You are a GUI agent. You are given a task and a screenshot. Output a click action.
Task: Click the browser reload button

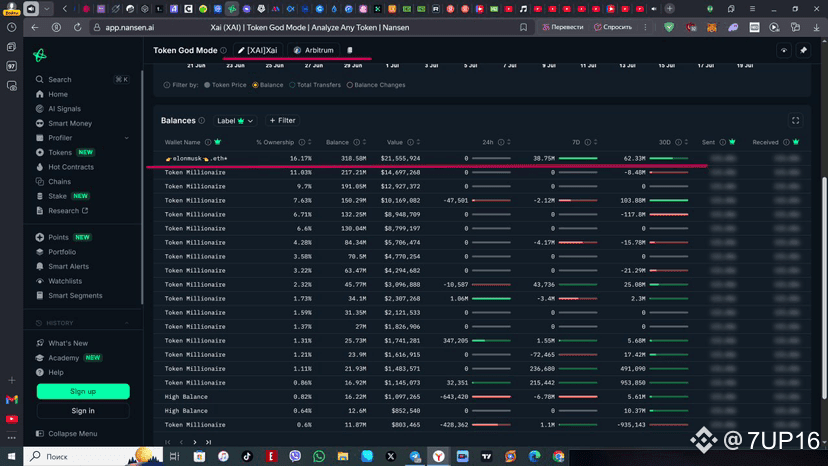click(77, 27)
